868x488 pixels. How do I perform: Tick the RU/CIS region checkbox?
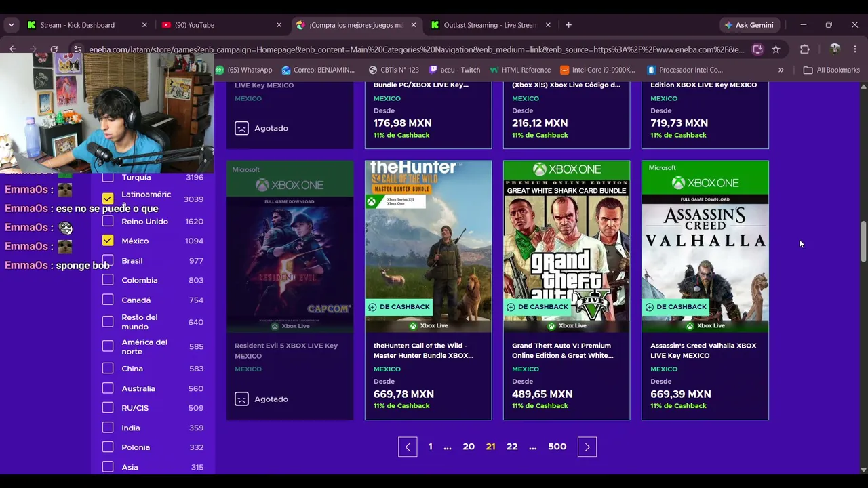point(108,408)
